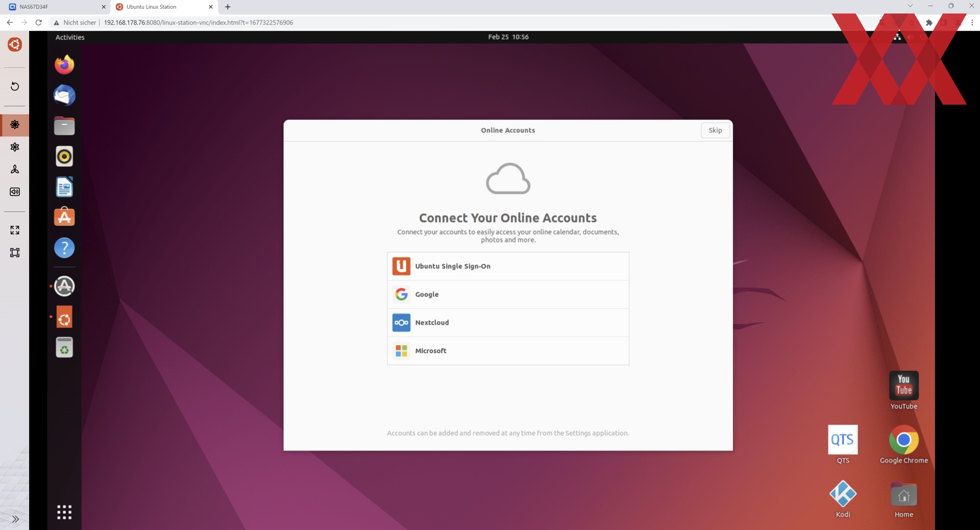The image size is (980, 530).
Task: Close the NAS67D34F browser tab
Action: 104,7
